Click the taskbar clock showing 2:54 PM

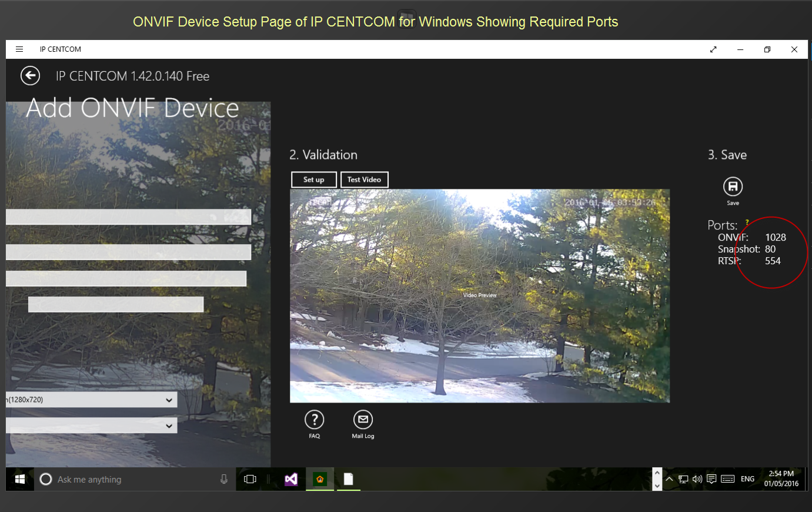[781, 478]
